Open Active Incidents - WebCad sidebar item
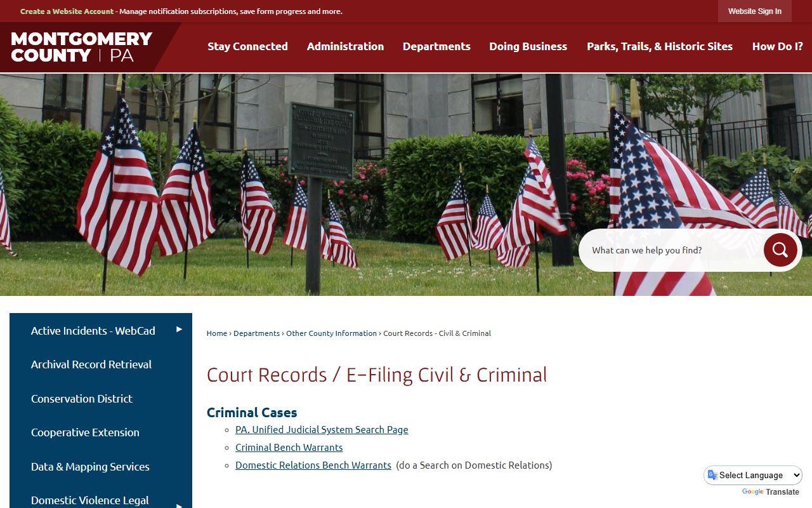Screen dimensions: 812x508 point(93,331)
